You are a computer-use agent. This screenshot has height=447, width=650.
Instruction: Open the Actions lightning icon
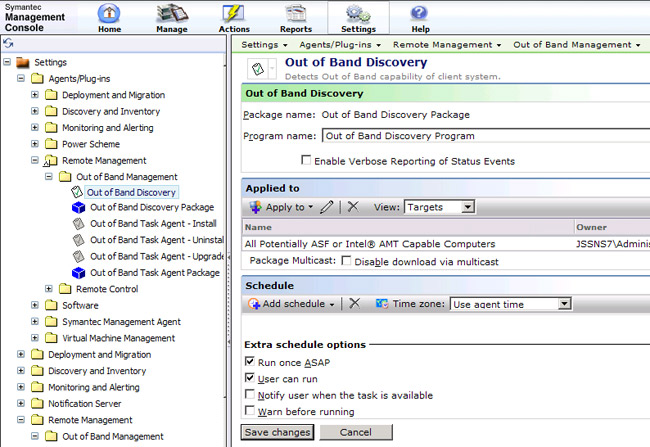pyautogui.click(x=233, y=13)
